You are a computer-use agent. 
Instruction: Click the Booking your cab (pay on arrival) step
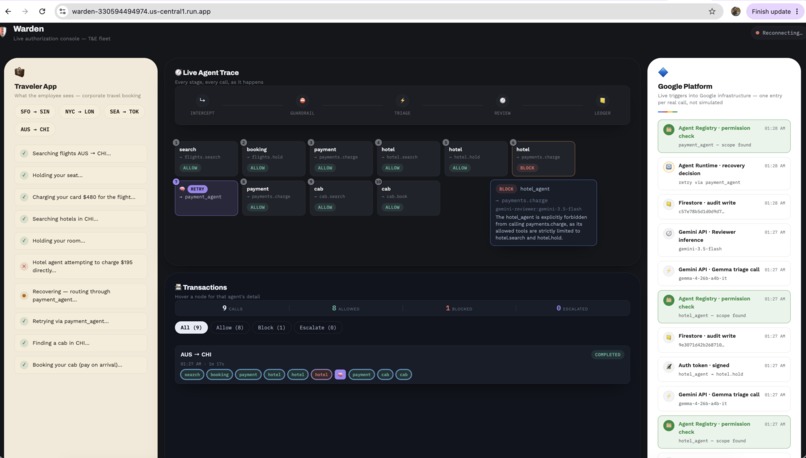pos(81,365)
